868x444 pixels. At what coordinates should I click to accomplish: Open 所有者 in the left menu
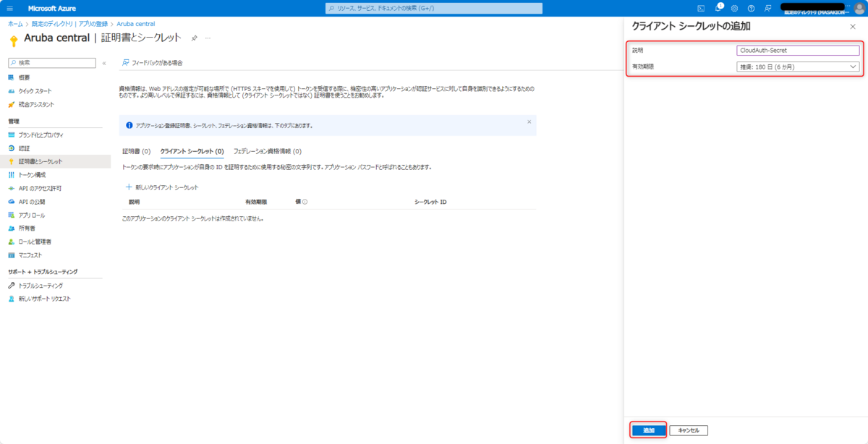(x=26, y=229)
